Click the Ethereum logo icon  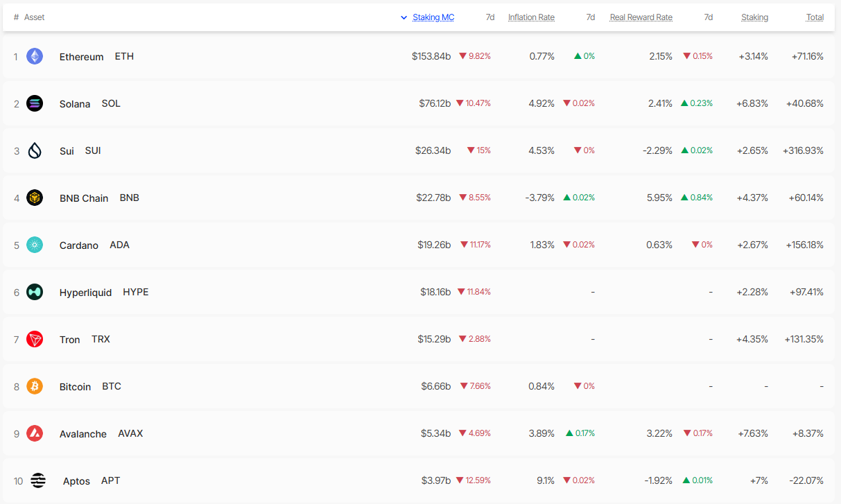coord(35,56)
